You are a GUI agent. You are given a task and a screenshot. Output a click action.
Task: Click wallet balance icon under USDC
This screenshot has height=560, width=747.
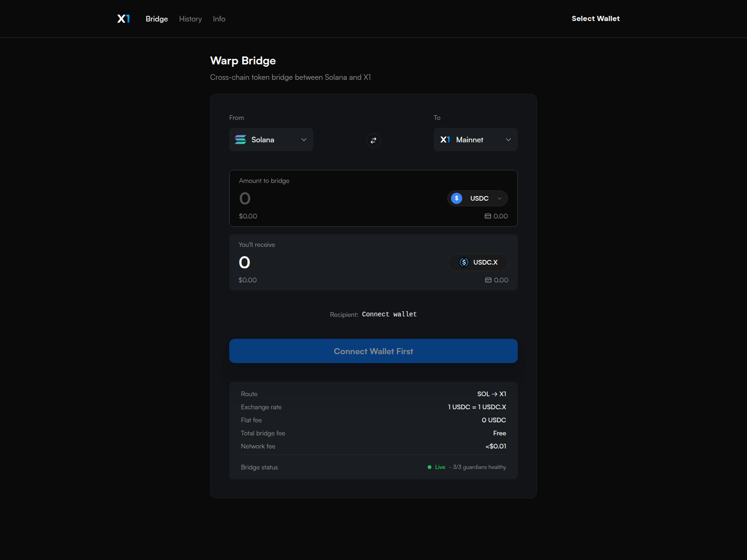click(x=488, y=216)
